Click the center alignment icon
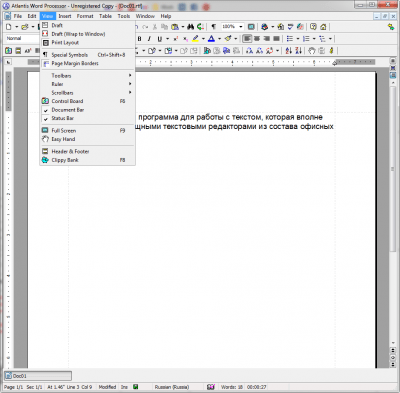 [x=257, y=39]
